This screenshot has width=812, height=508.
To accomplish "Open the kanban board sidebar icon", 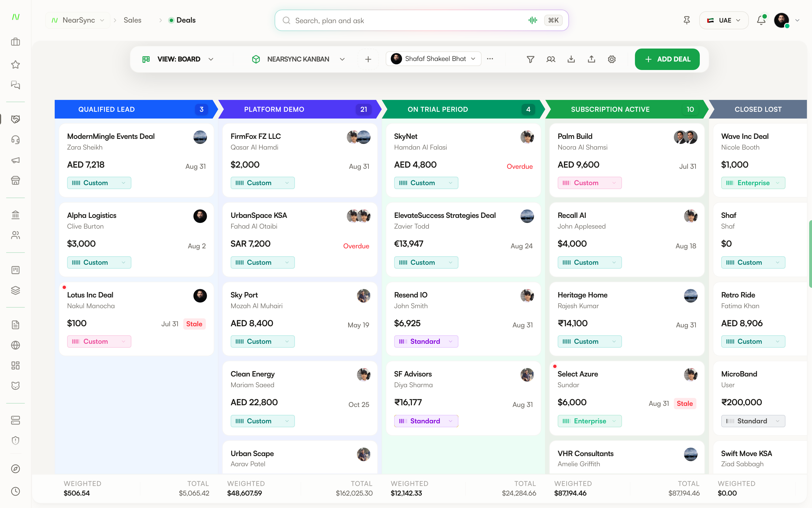I will click(x=16, y=270).
